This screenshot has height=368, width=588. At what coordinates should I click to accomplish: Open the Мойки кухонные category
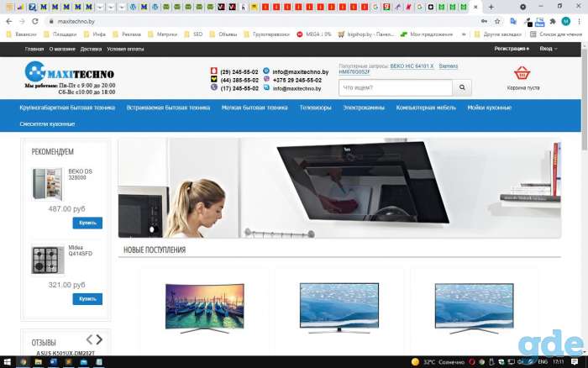[x=490, y=108]
